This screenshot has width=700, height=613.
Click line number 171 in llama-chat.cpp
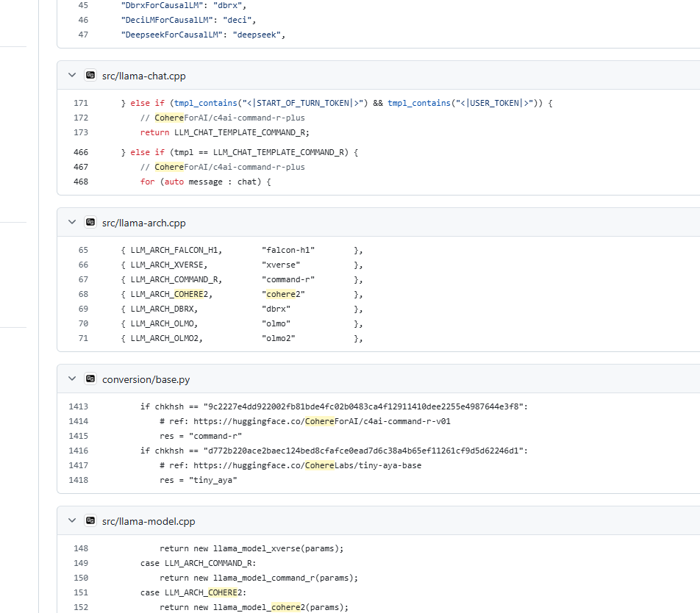[x=81, y=103]
